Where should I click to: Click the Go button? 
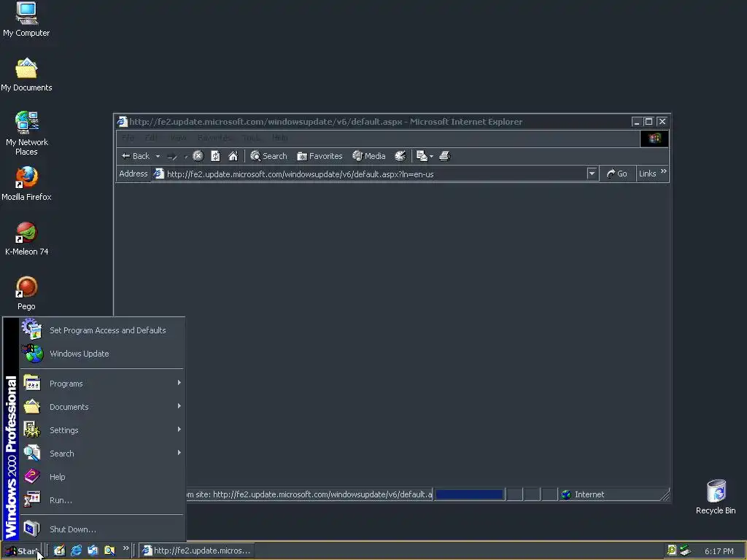coord(617,174)
